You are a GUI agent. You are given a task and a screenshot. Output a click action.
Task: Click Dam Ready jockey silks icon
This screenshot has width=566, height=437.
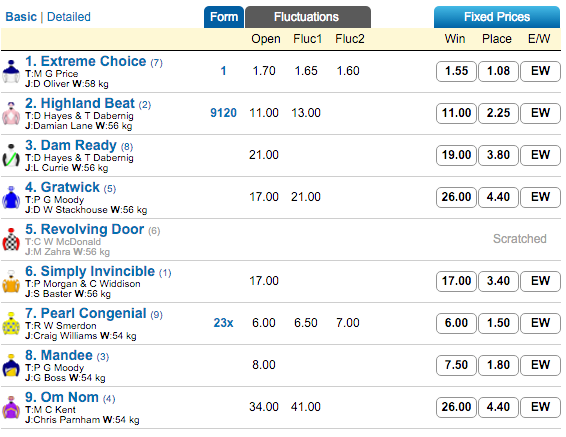point(11,155)
